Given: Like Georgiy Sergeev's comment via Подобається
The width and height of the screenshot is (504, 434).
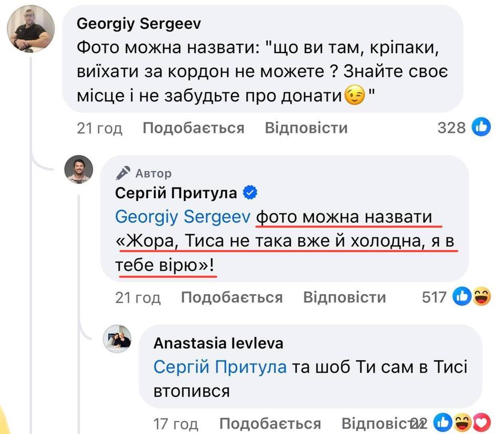Looking at the screenshot, I should [x=193, y=128].
